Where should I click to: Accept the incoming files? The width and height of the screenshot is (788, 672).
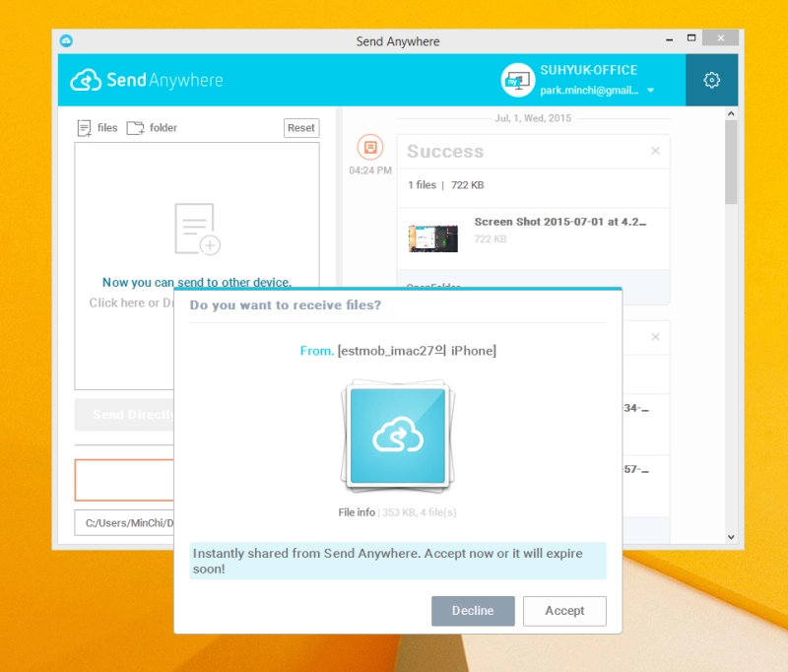[x=564, y=611]
